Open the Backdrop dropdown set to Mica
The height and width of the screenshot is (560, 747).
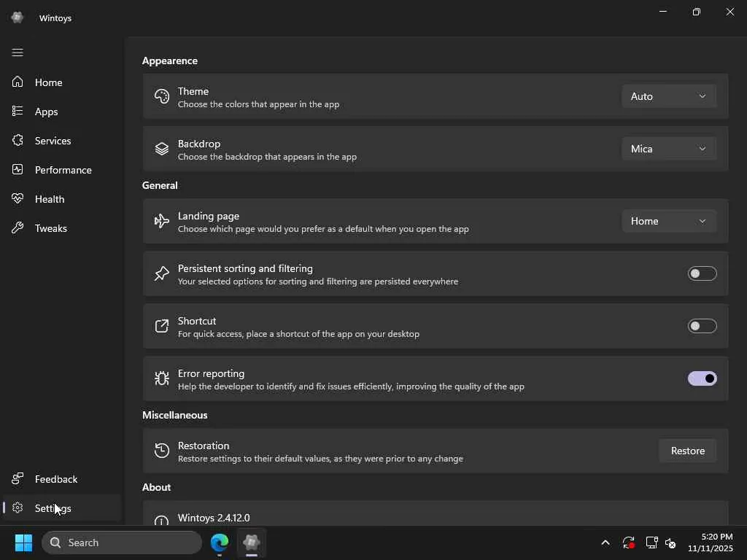click(x=669, y=149)
